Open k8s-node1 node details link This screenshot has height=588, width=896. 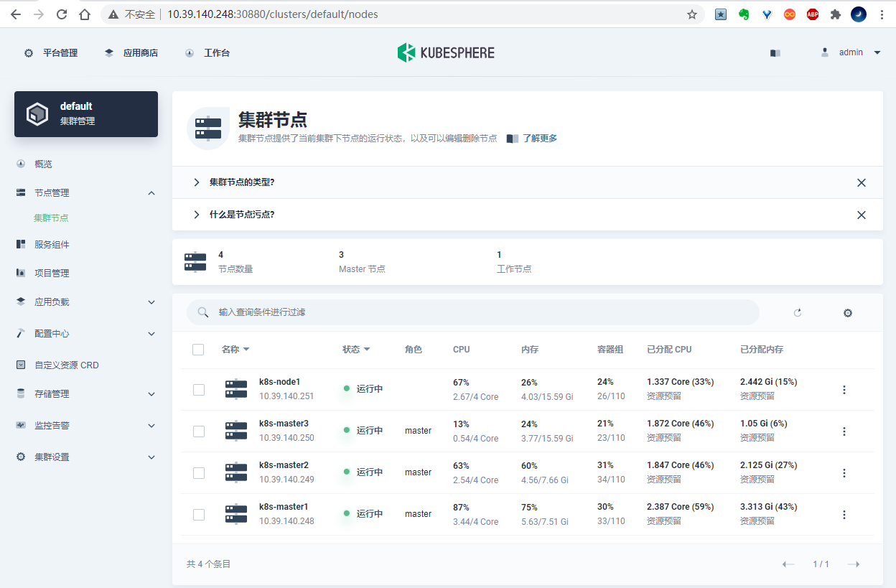coord(279,382)
